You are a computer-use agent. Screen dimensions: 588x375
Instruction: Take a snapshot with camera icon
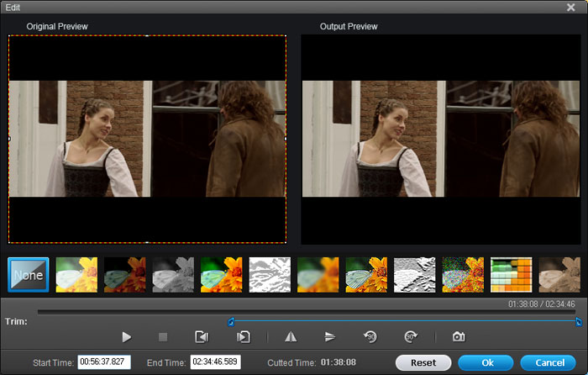pyautogui.click(x=459, y=336)
